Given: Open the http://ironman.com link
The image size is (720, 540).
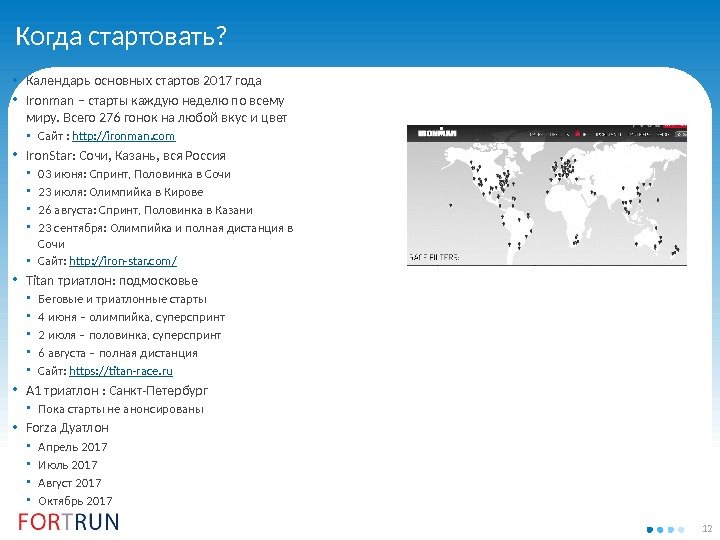Looking at the screenshot, I should point(124,136).
